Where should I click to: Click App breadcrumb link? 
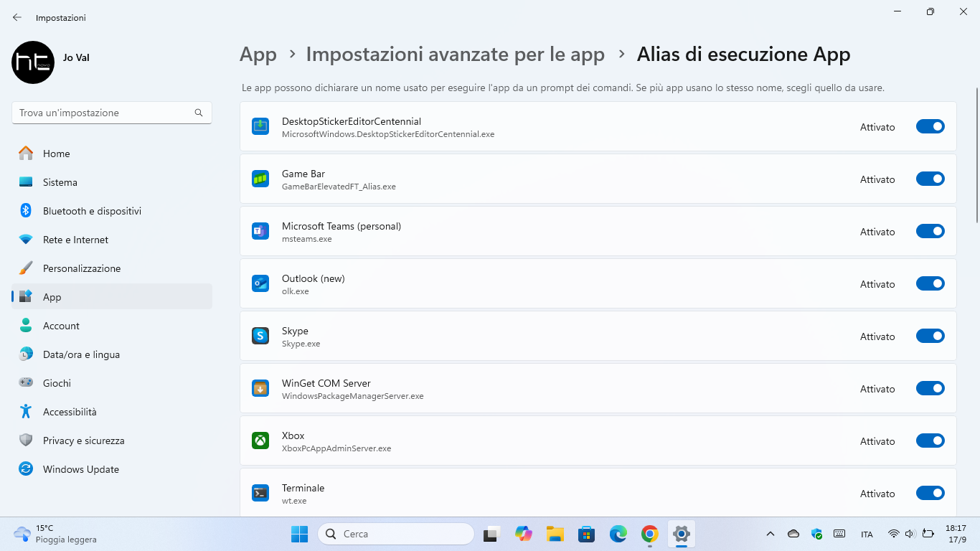258,55
